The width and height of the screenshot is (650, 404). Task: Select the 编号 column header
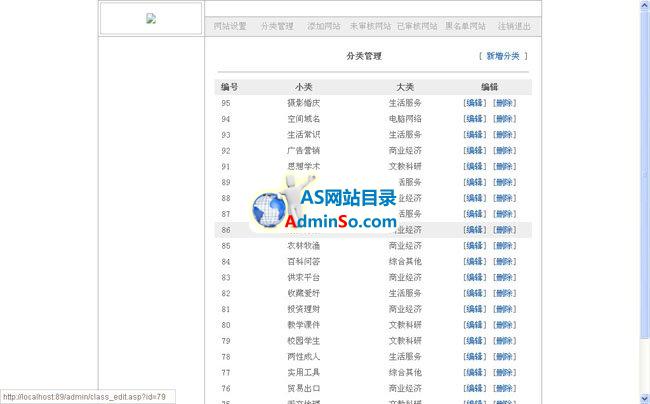pos(229,87)
